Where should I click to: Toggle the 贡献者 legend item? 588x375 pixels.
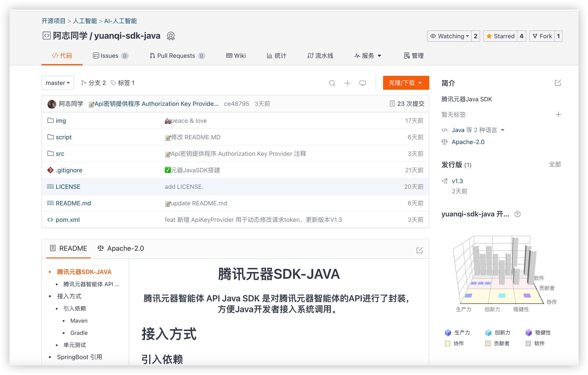click(x=497, y=343)
